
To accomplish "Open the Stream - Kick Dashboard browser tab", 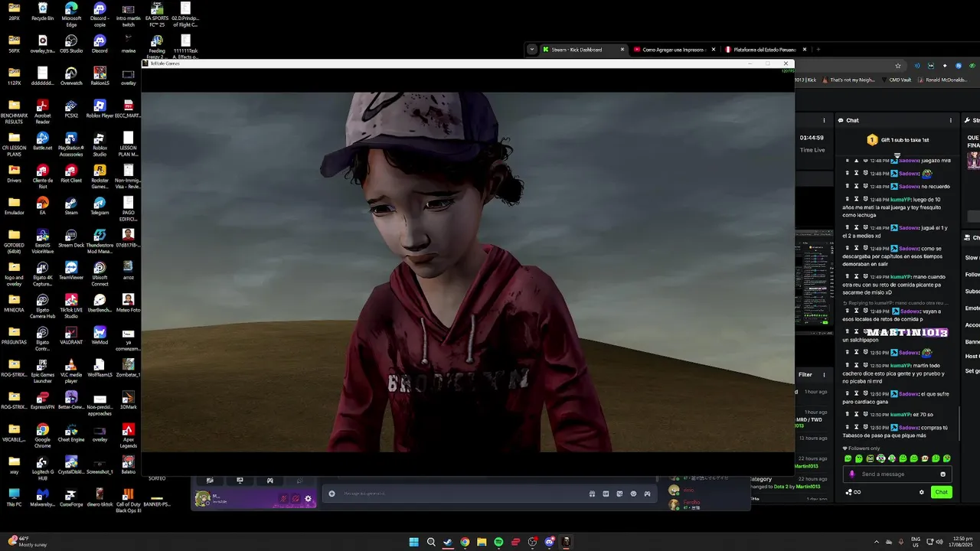I will pos(583,49).
